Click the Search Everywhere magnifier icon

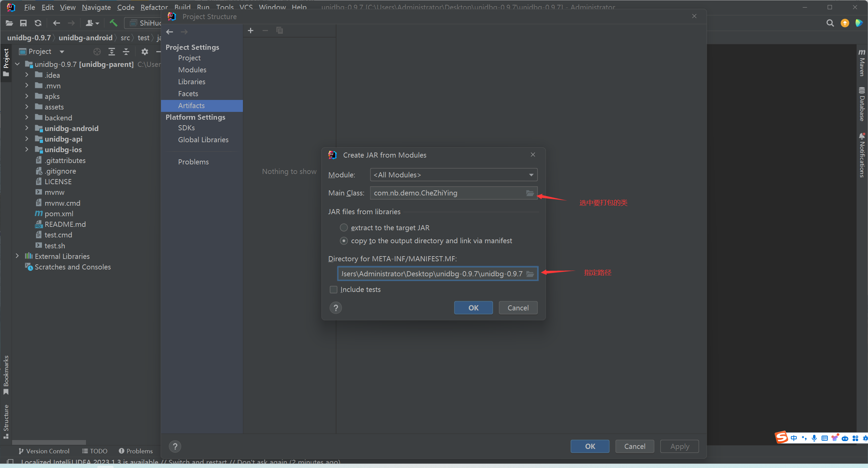point(830,23)
